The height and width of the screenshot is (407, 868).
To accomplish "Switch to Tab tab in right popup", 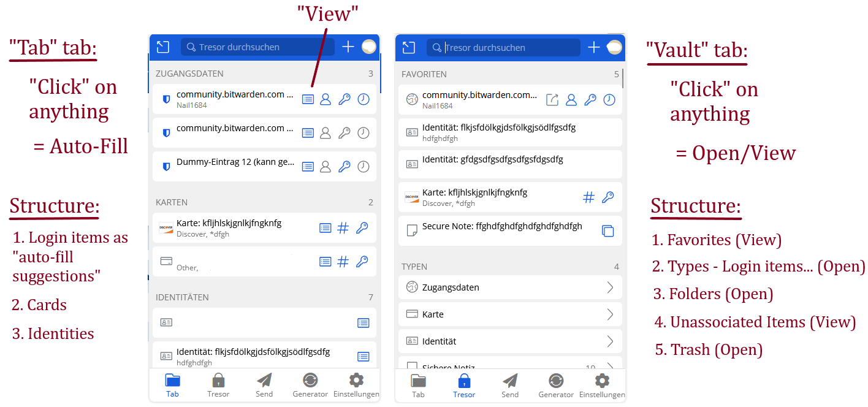I will 418,386.
